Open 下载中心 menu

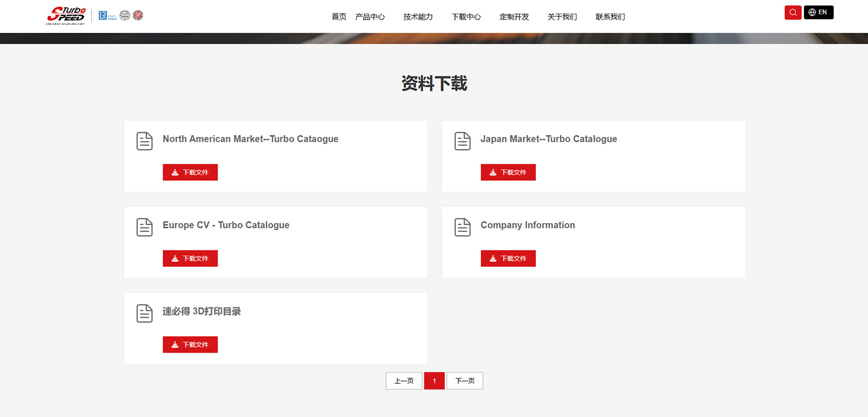coord(466,17)
